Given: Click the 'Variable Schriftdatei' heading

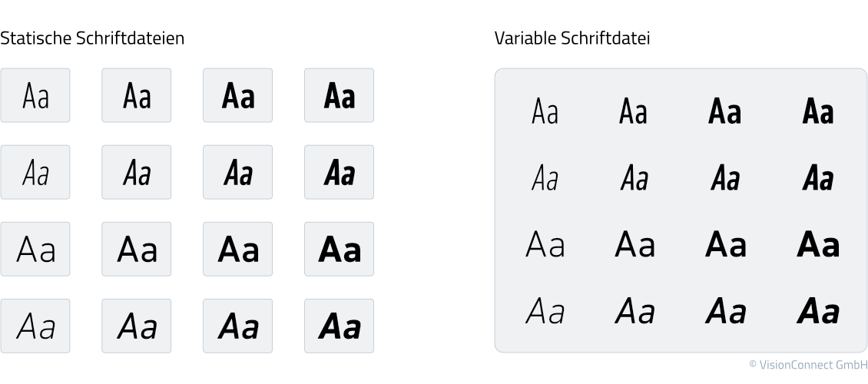Looking at the screenshot, I should click(571, 38).
